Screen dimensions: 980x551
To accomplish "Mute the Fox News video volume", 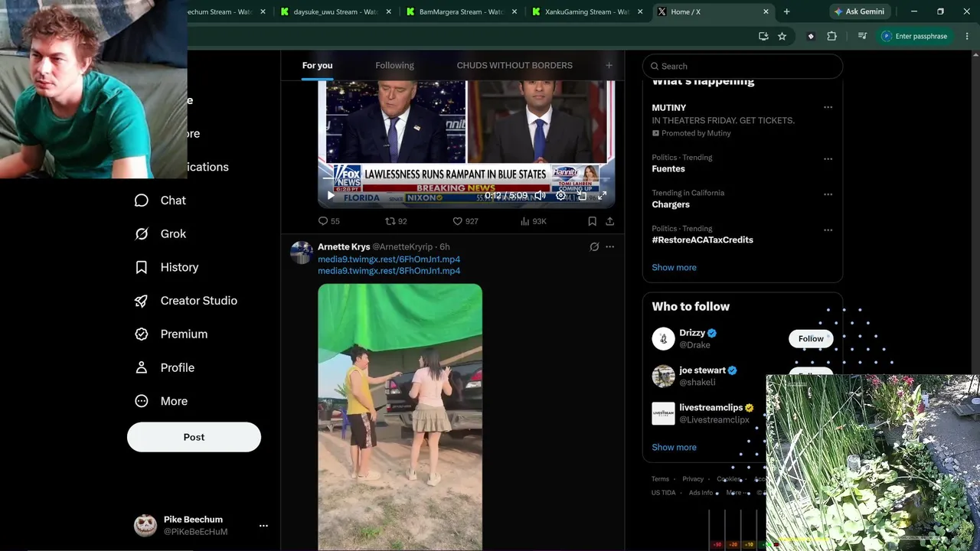I will 540,196.
